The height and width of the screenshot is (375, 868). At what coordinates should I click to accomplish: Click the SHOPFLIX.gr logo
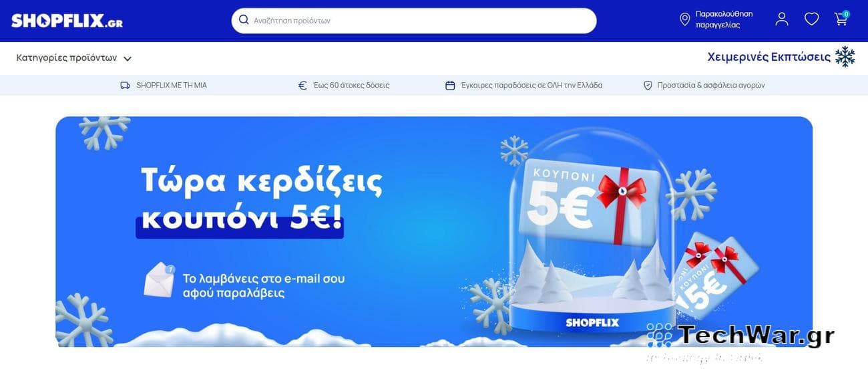[x=67, y=21]
